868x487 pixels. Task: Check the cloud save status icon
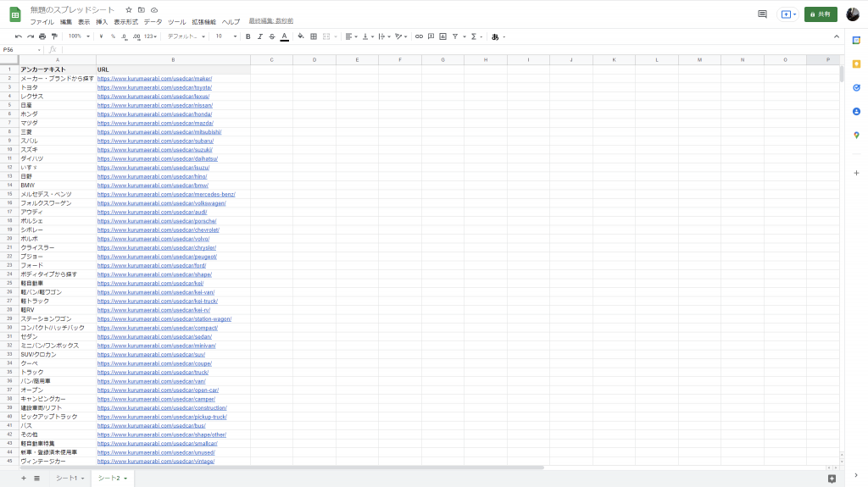tap(154, 10)
